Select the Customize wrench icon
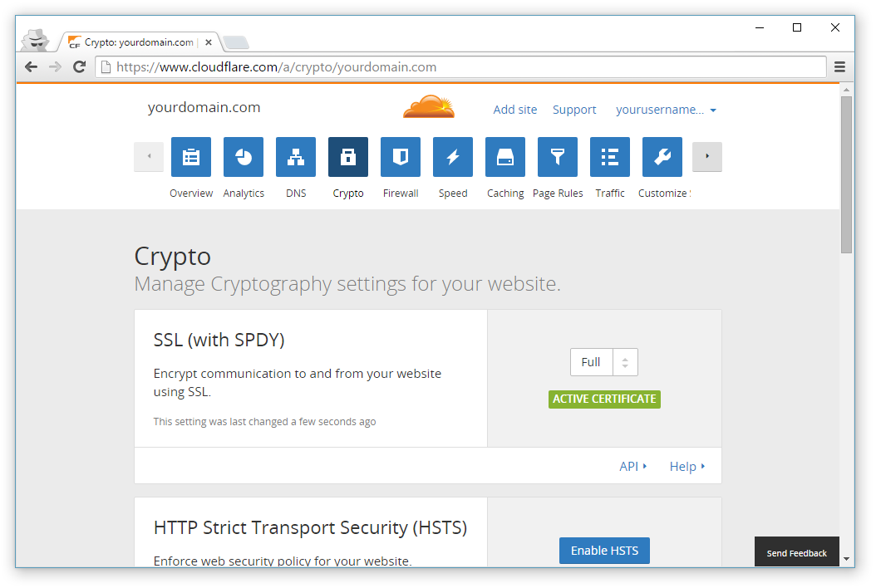The image size is (876, 588). click(x=662, y=157)
